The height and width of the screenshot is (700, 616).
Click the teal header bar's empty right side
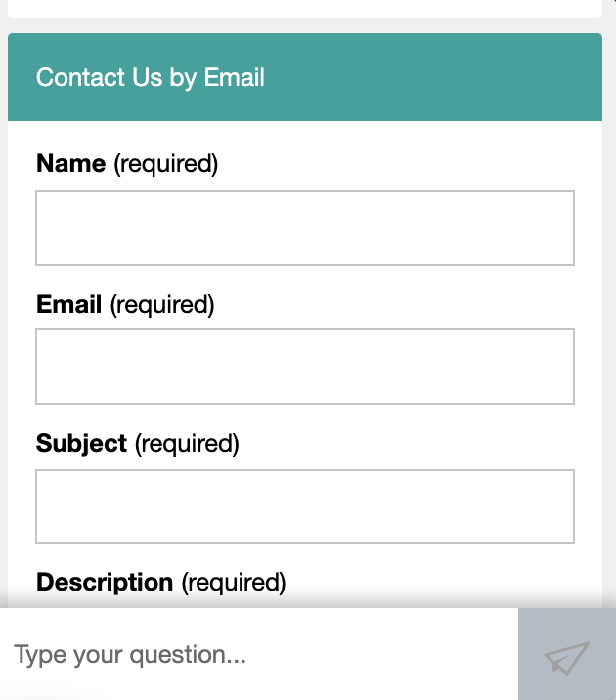pyautogui.click(x=469, y=78)
